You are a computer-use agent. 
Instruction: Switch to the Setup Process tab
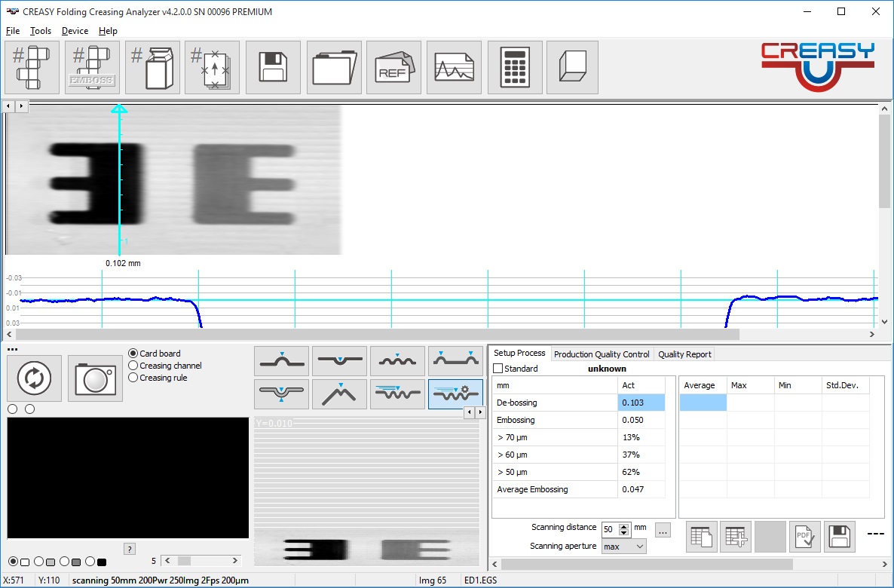tap(519, 353)
